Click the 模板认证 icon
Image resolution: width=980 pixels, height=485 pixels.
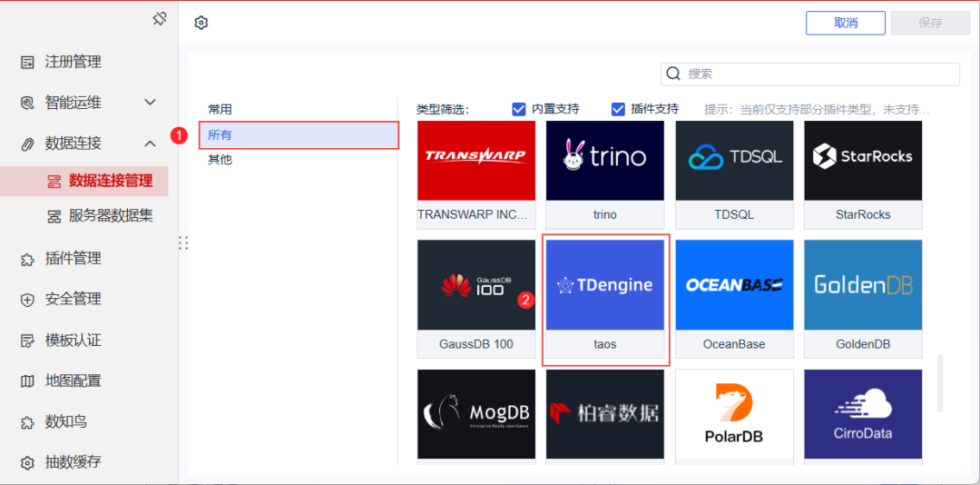pos(27,341)
